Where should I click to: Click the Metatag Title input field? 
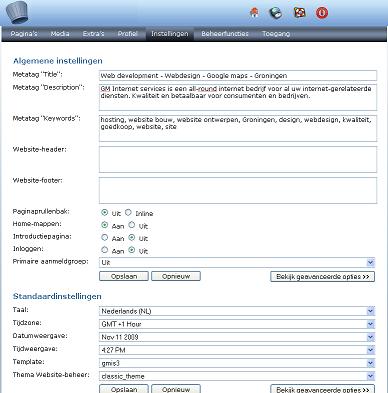(238, 76)
